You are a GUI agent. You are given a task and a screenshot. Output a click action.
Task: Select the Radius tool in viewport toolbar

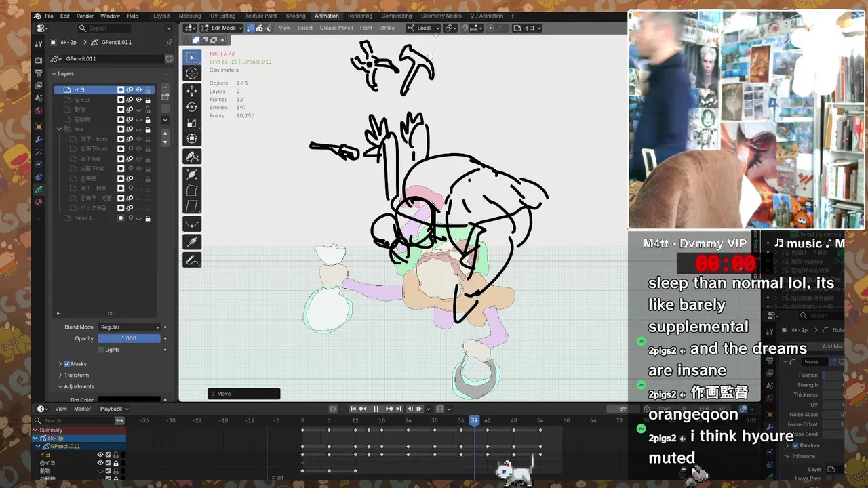pos(192,174)
